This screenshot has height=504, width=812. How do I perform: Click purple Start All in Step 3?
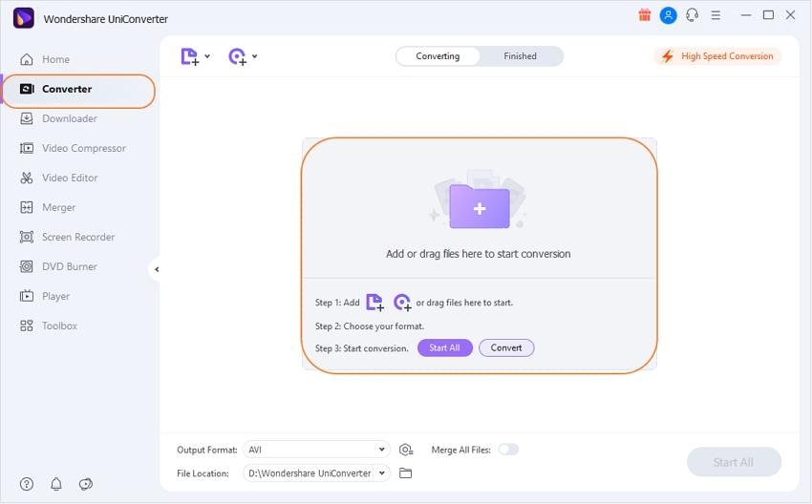click(x=445, y=347)
